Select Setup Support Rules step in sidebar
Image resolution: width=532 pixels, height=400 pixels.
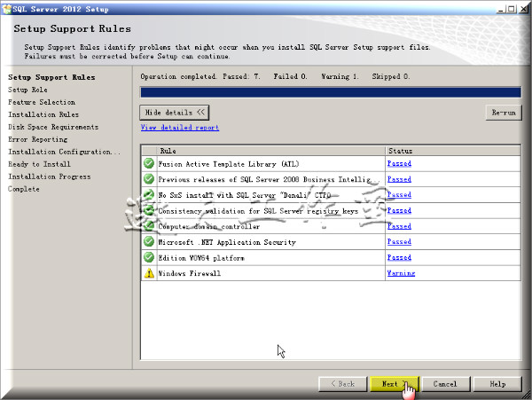51,77
